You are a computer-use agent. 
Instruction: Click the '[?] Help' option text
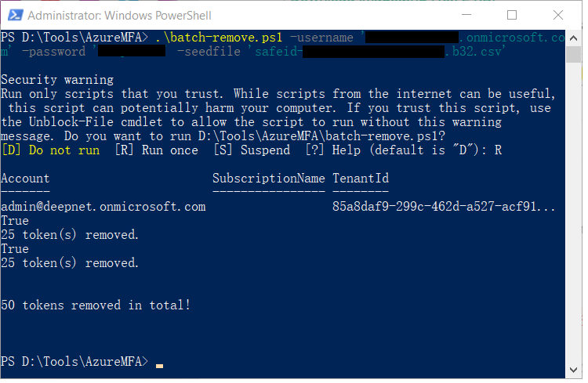coord(336,150)
